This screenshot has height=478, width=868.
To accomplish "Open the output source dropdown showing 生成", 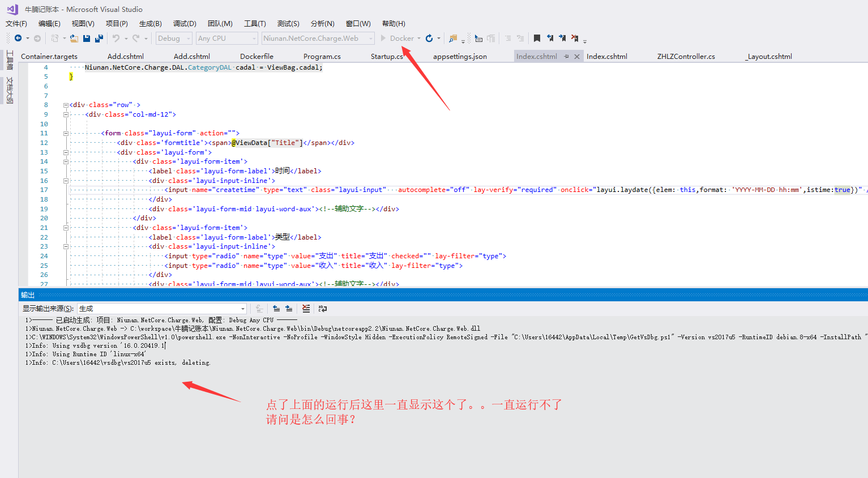I will click(x=162, y=309).
